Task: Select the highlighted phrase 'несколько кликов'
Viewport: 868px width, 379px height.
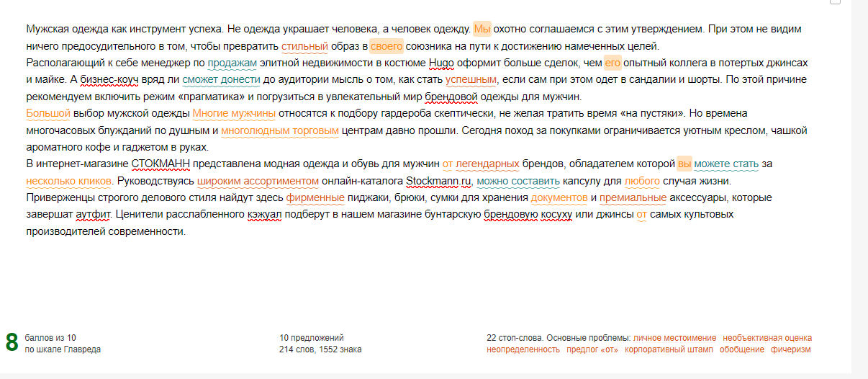Action: click(x=69, y=181)
